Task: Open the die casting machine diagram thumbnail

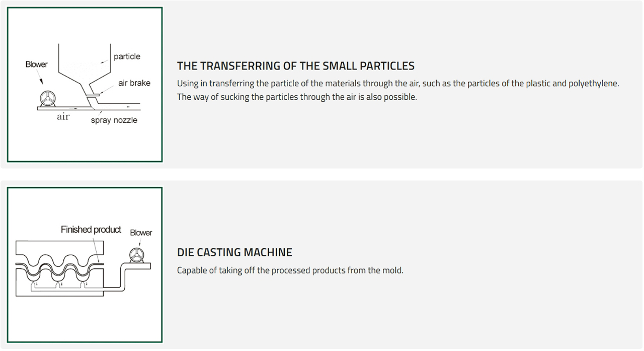Action: click(x=85, y=265)
